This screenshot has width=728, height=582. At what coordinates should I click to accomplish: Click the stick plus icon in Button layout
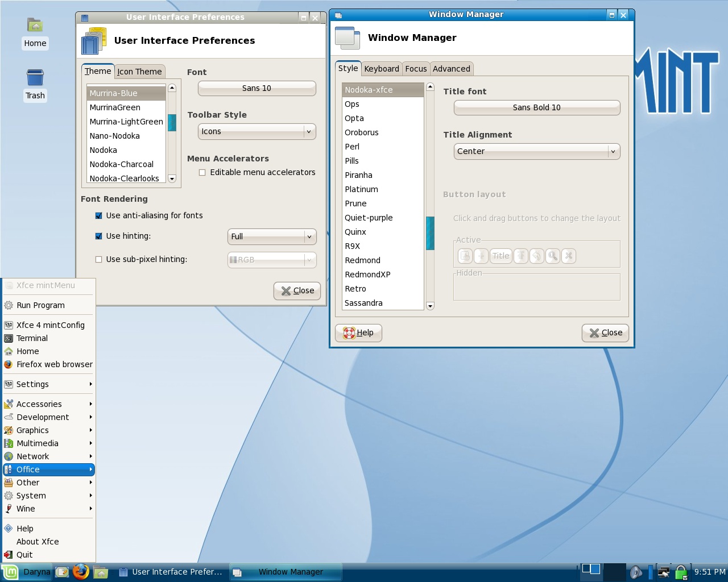481,256
